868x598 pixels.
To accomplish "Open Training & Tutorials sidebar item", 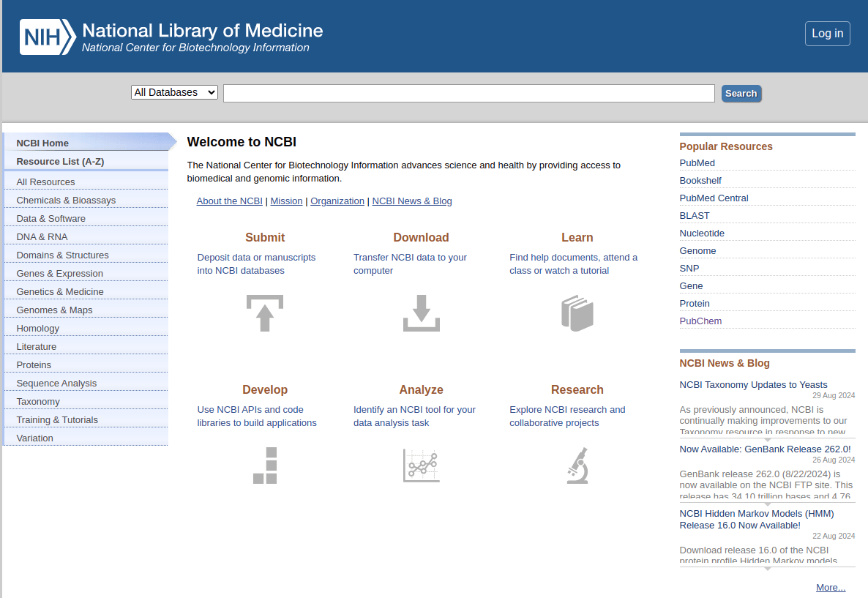I will coord(86,419).
